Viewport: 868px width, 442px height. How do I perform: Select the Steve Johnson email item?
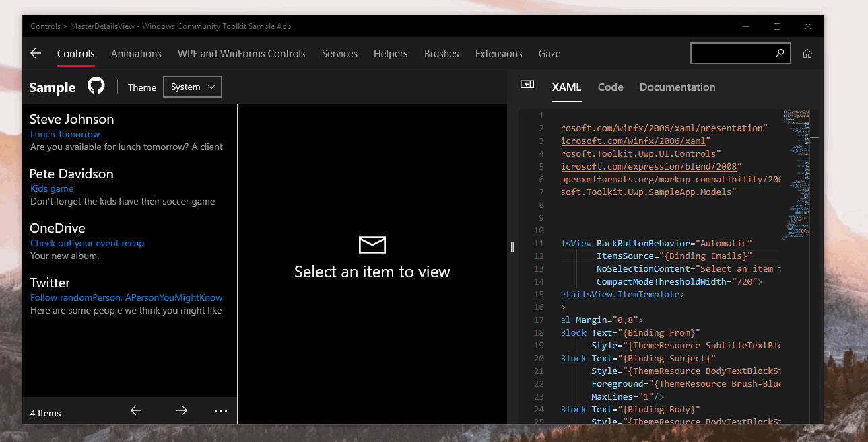tap(129, 133)
